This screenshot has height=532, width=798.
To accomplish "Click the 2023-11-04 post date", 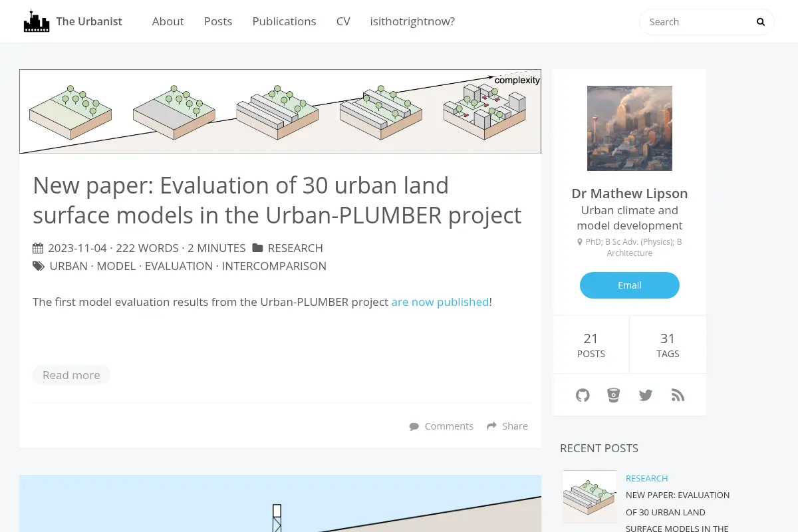I will pos(77,248).
